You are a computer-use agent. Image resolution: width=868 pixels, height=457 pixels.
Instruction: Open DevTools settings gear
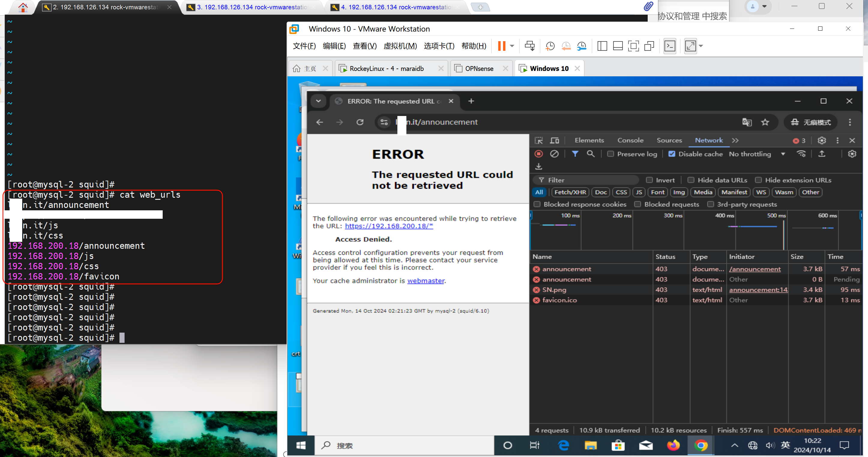point(821,140)
